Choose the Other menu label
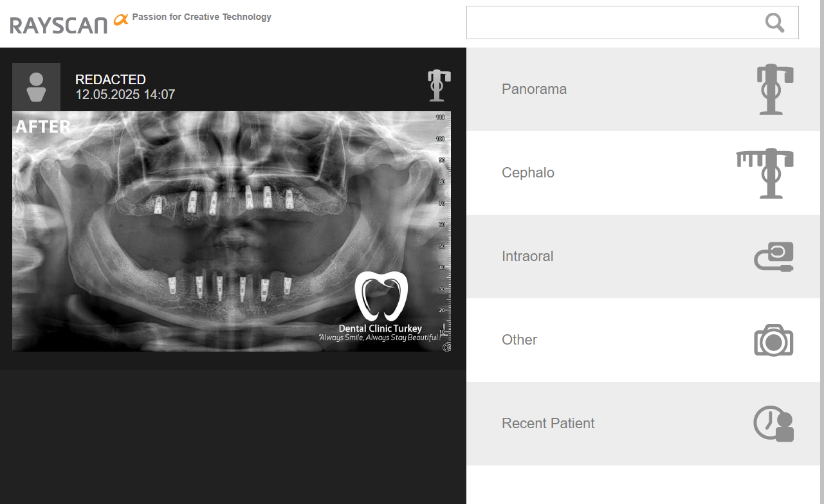824x504 pixels. [x=519, y=340]
